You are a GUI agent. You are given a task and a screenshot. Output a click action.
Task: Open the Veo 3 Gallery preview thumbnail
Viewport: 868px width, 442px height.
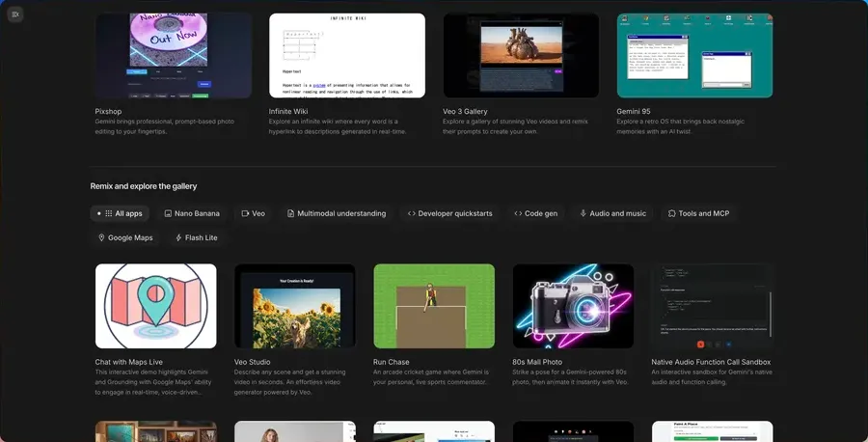pyautogui.click(x=521, y=55)
